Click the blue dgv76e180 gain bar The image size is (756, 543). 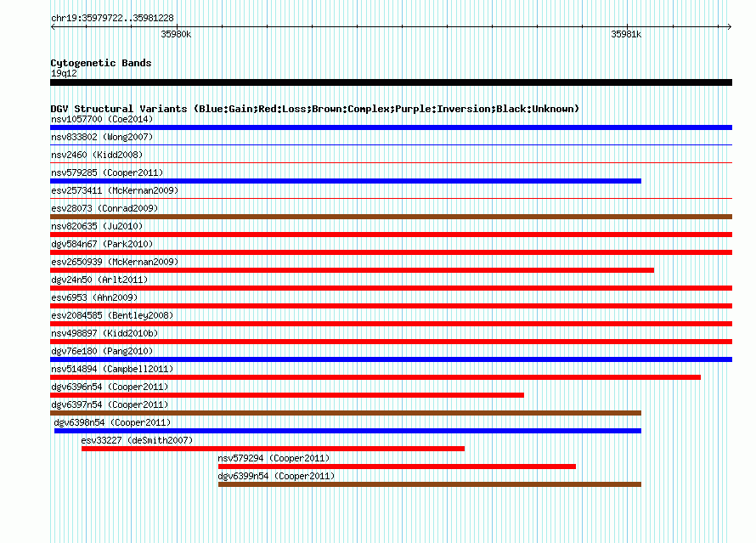tap(391, 359)
